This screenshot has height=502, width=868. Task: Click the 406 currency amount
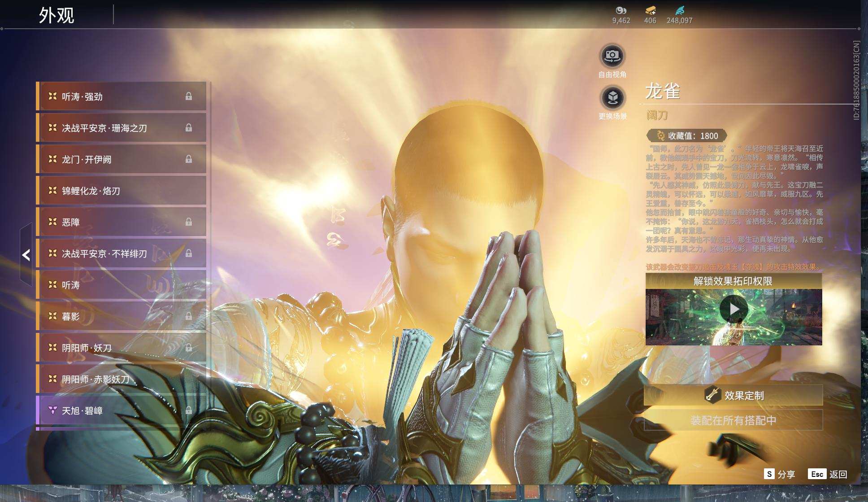pyautogui.click(x=650, y=21)
